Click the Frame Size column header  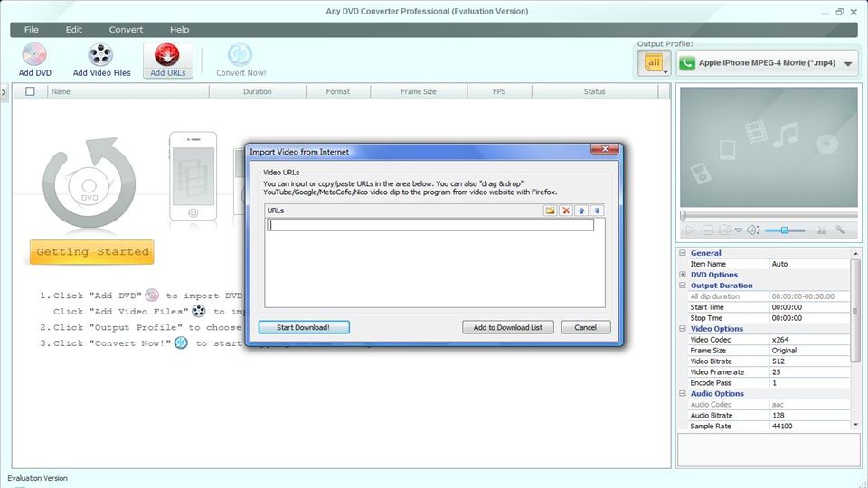pyautogui.click(x=419, y=91)
